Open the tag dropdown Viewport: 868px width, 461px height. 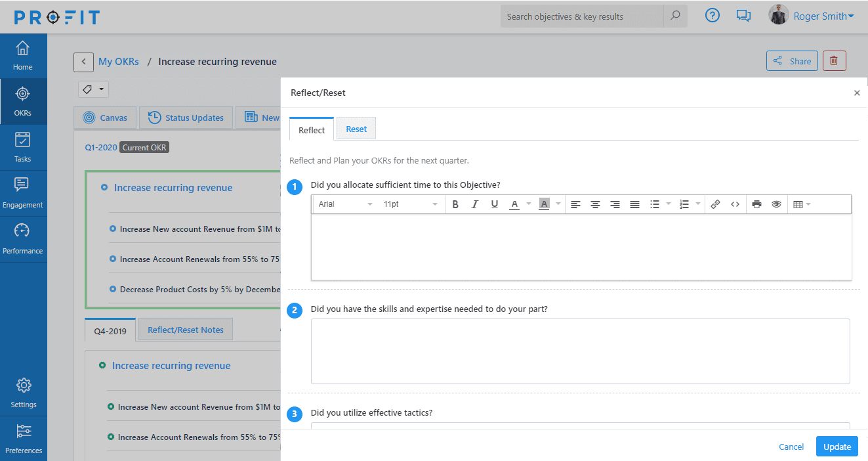pos(93,89)
